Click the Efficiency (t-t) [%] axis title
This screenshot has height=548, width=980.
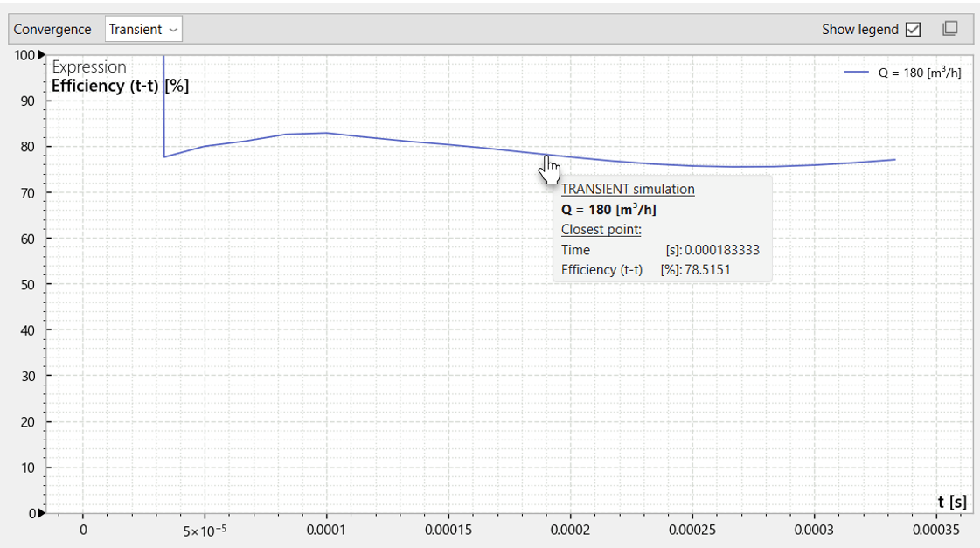pos(120,86)
